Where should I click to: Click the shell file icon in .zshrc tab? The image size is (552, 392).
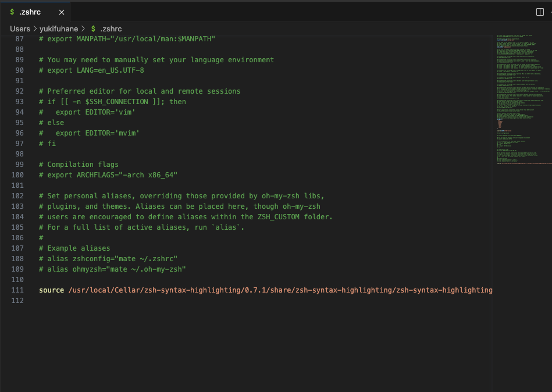(12, 12)
